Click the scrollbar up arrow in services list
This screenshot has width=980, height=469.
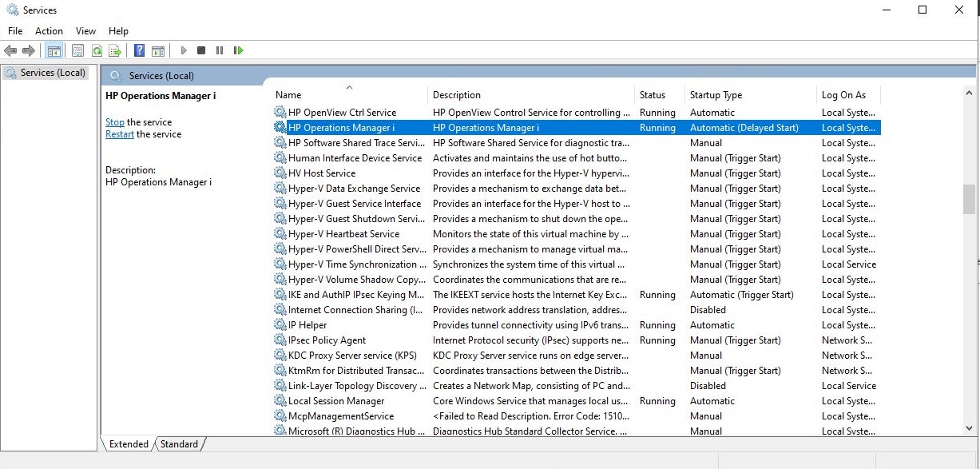969,93
